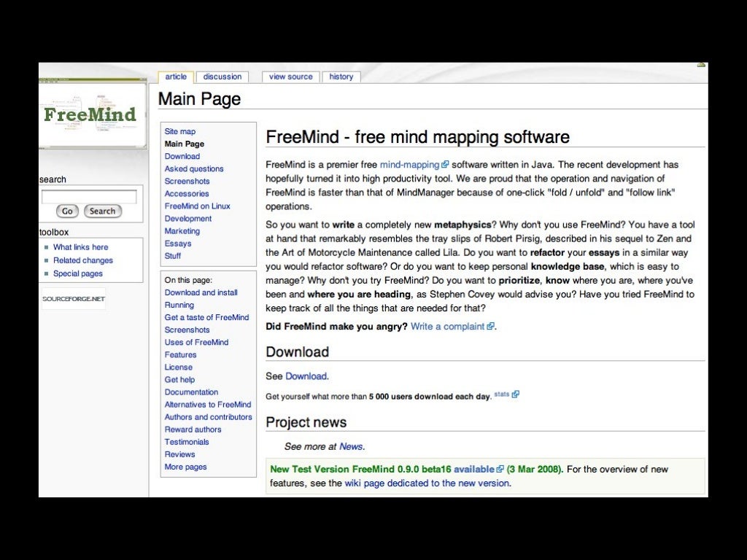Open the Development link
This screenshot has height=560, width=747.
pyautogui.click(x=188, y=219)
